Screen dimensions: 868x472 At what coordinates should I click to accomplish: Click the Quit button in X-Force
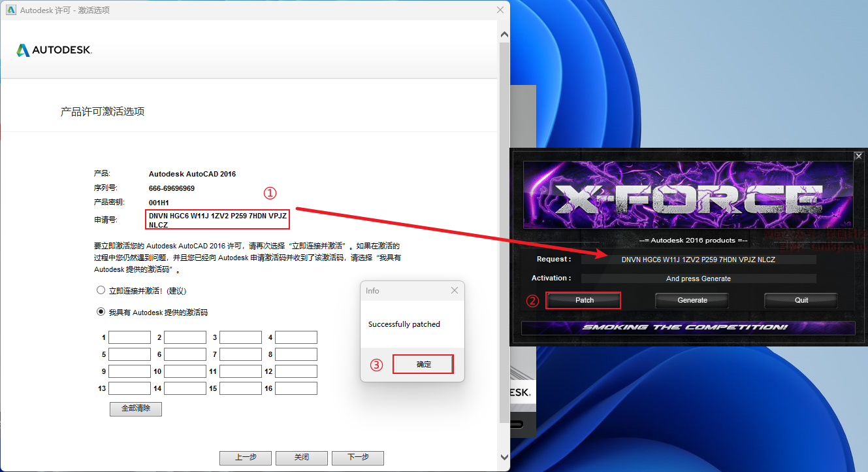tap(801, 300)
